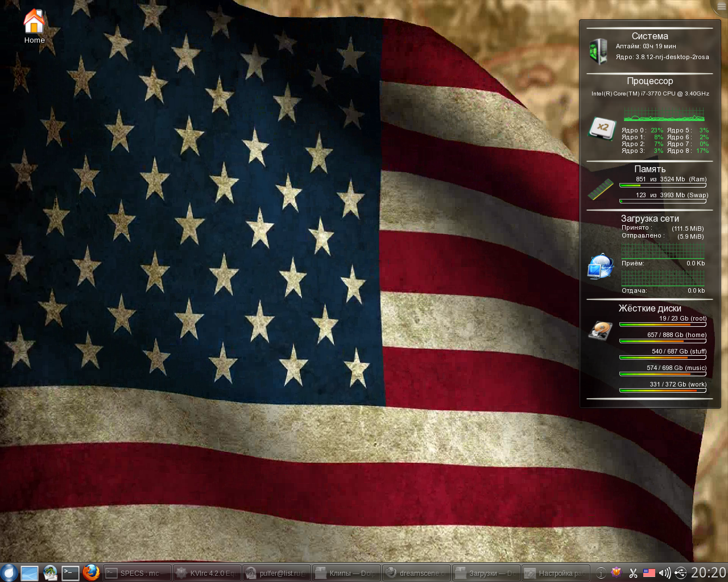This screenshot has height=582, width=728.
Task: Click the 20:20 panel clock
Action: [x=709, y=572]
